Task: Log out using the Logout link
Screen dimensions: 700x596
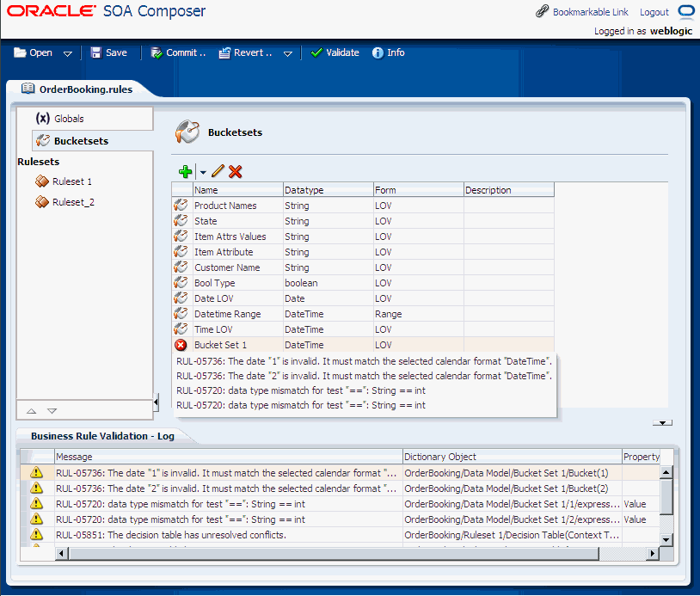Action: coord(654,12)
